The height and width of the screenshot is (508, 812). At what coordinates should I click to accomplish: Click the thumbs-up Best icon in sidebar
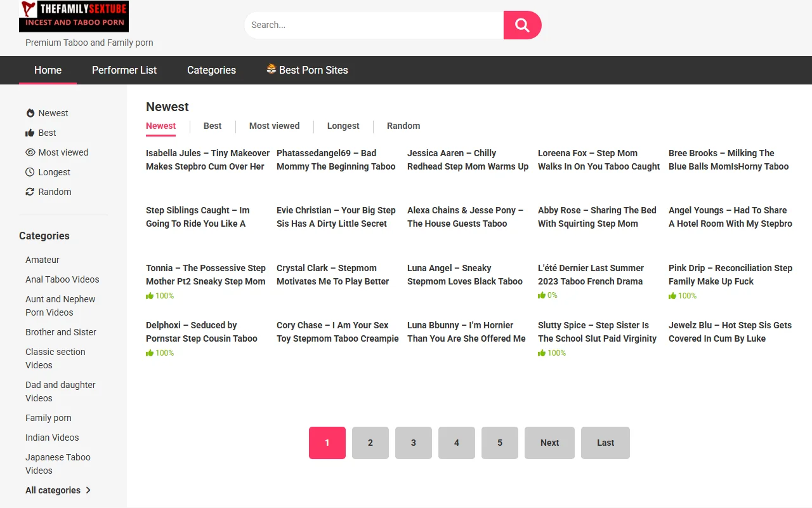pyautogui.click(x=30, y=132)
